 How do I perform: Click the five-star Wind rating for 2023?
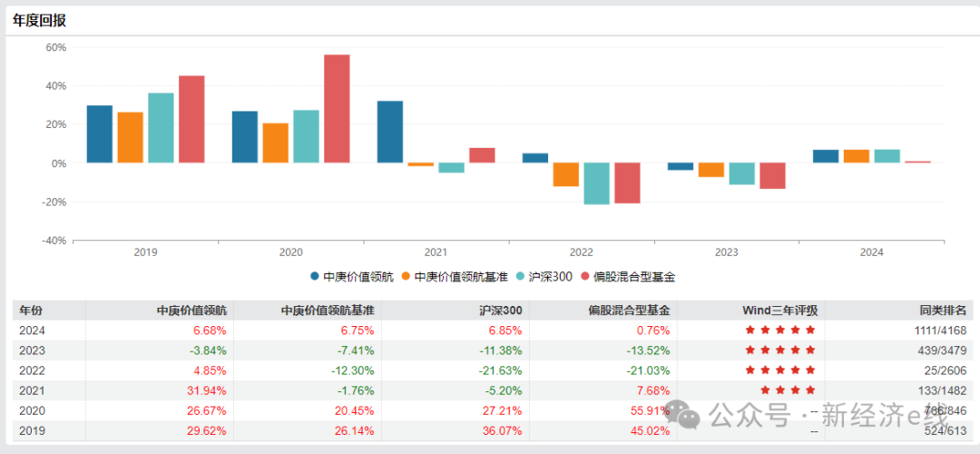(779, 350)
